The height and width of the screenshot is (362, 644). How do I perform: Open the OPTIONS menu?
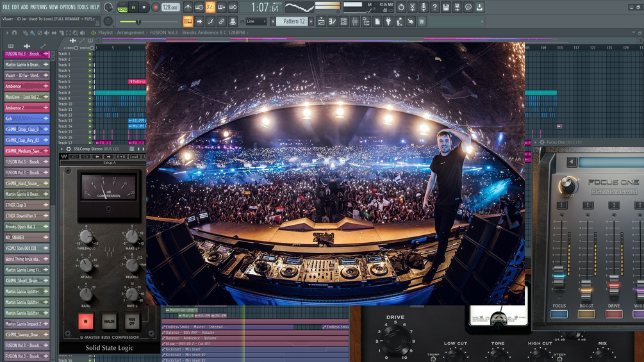coord(68,7)
